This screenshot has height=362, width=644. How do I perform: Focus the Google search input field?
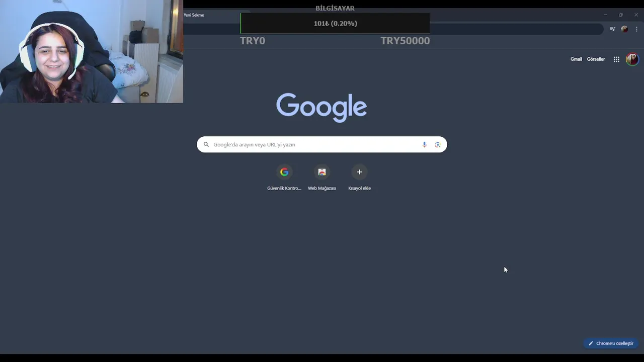click(x=322, y=145)
